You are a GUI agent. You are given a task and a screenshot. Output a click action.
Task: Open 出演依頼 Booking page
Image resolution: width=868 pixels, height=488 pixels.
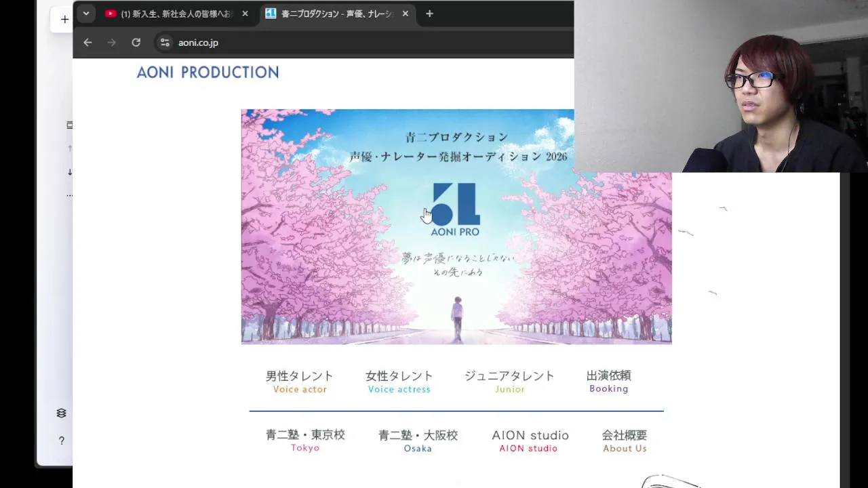point(609,381)
